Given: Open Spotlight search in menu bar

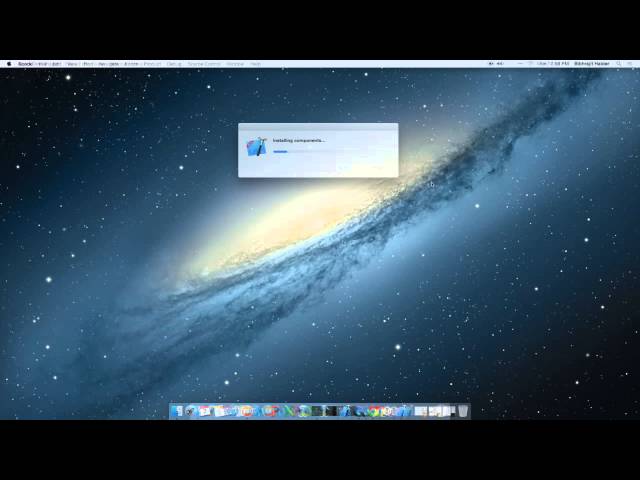Looking at the screenshot, I should click(x=619, y=64).
